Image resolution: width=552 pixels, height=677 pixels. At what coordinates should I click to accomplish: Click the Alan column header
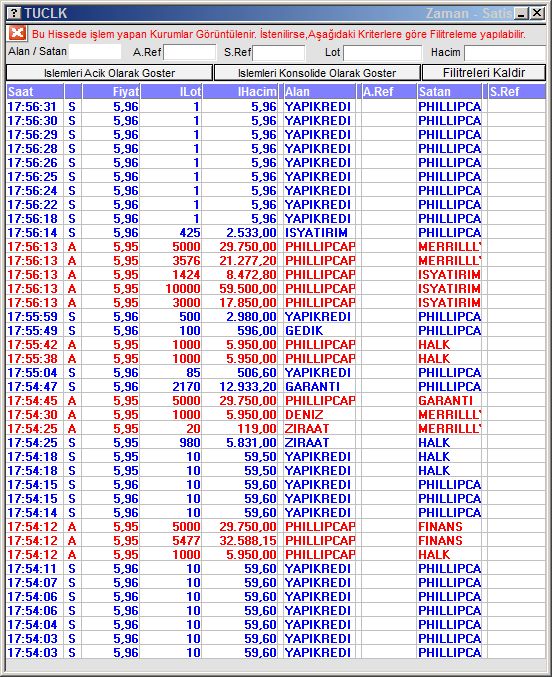click(320, 92)
